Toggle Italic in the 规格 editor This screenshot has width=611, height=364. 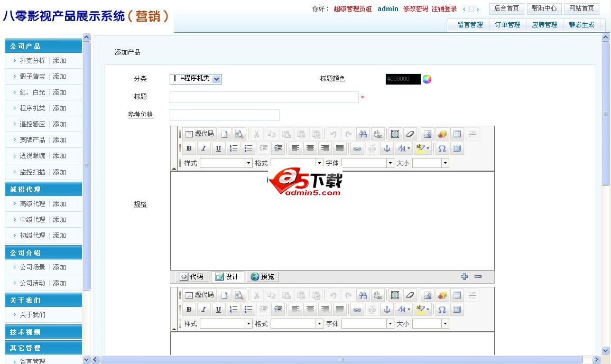pos(204,148)
